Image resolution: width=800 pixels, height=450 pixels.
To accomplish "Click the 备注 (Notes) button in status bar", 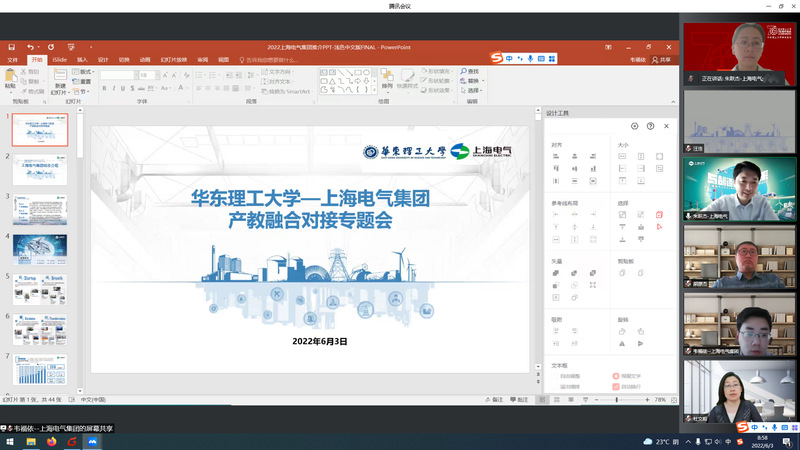I will click(497, 400).
